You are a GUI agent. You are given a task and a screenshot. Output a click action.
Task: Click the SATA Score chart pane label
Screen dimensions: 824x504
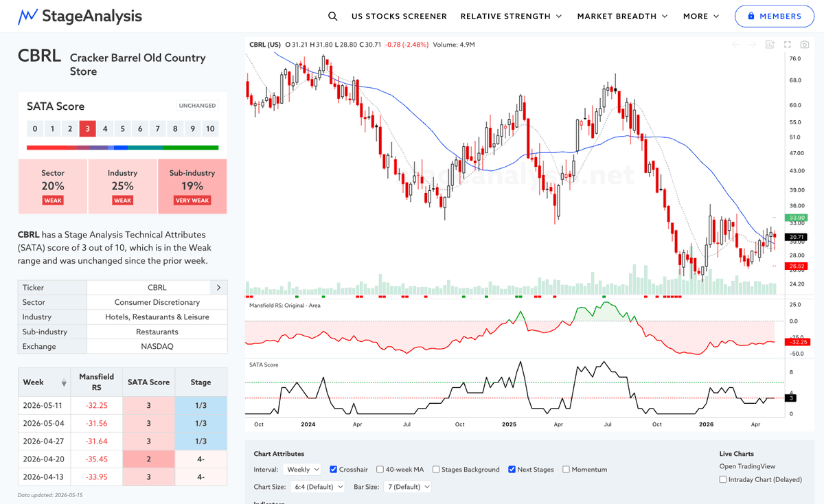(264, 365)
